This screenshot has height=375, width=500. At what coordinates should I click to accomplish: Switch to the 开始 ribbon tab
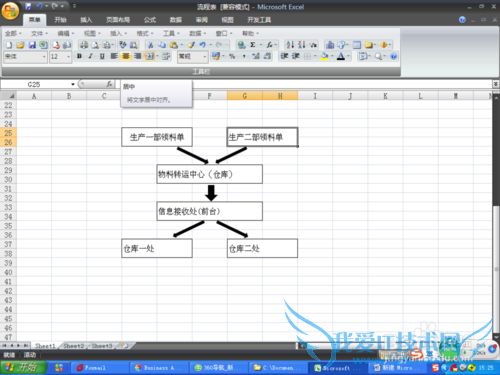[x=60, y=20]
